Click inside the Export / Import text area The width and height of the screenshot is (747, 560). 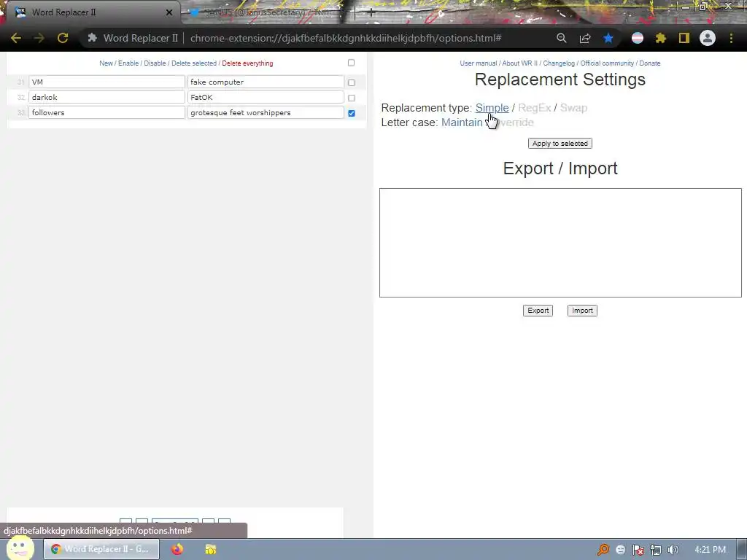click(560, 243)
